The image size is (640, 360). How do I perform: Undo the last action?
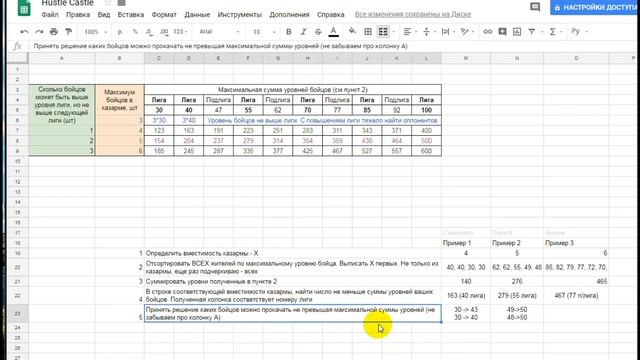point(24,32)
